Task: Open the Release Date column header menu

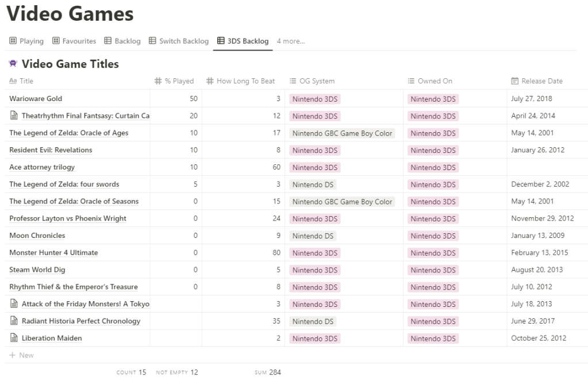Action: (541, 81)
